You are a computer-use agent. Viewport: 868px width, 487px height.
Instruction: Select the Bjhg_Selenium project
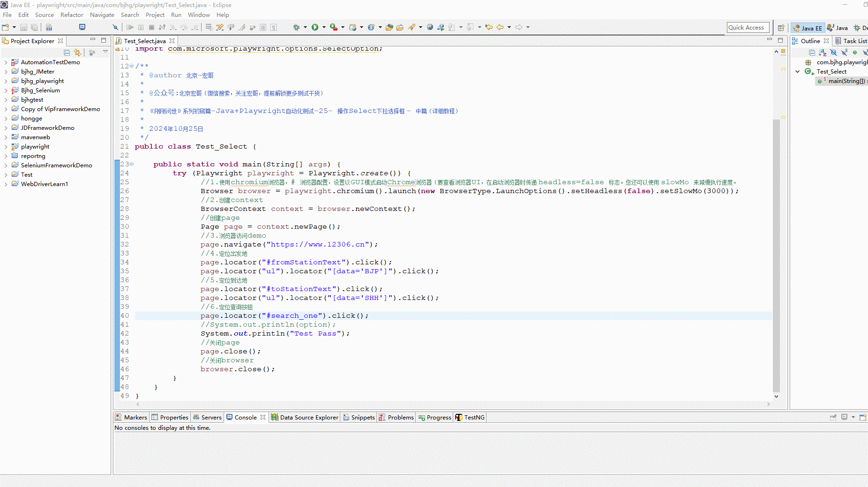tap(40, 90)
